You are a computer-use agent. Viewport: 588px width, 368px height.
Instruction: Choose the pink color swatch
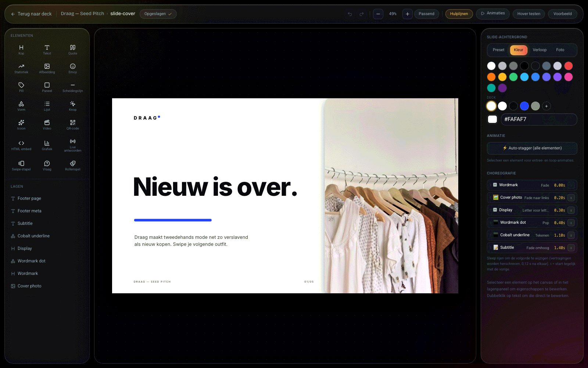pos(569,77)
